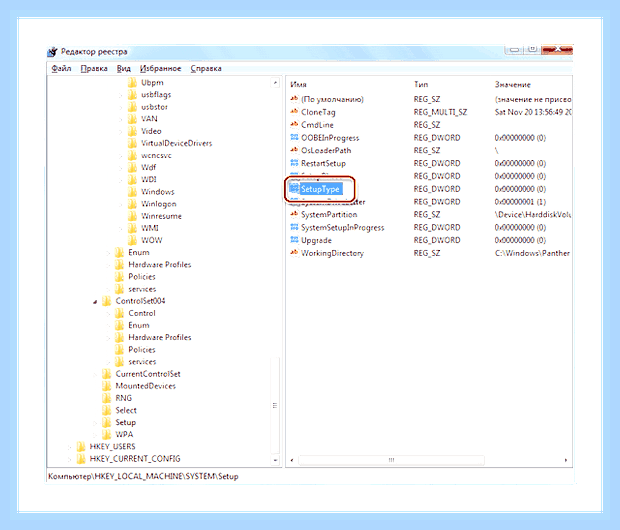Expand the WPA key node
This screenshot has width=620, height=530.
pyautogui.click(x=95, y=435)
